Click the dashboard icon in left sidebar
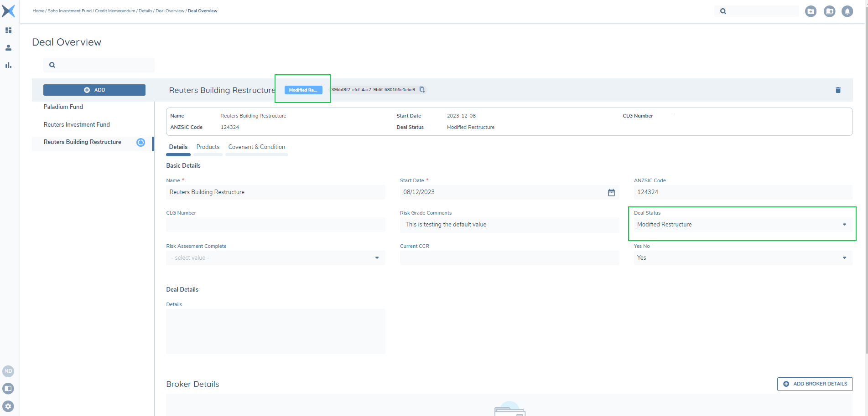This screenshot has width=868, height=416. [8, 31]
